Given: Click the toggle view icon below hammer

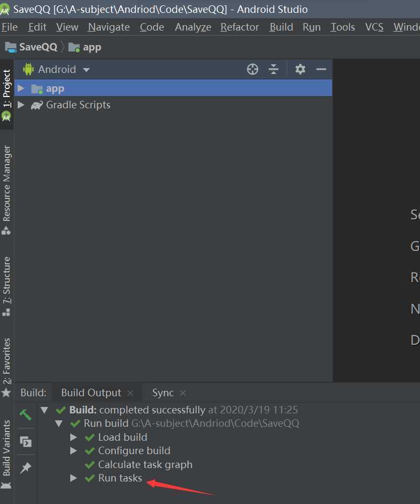Looking at the screenshot, I should click(25, 441).
